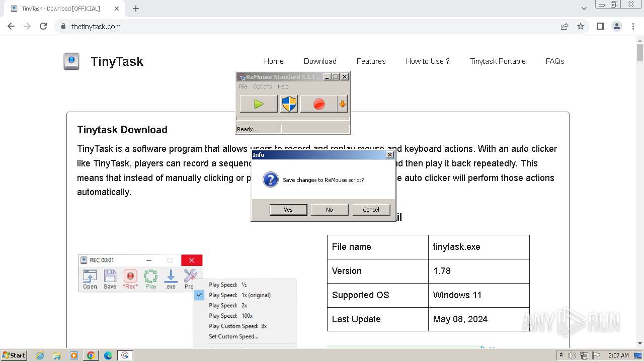Close the TinyTask Download tab
This screenshot has height=362, width=644.
click(x=117, y=9)
